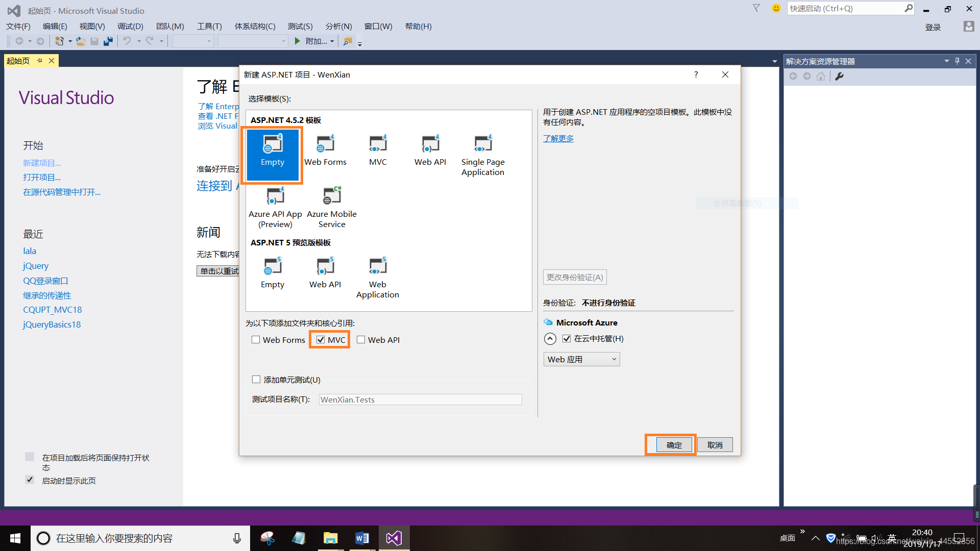Open the New Item toolbar dropdown arrow

pos(70,41)
